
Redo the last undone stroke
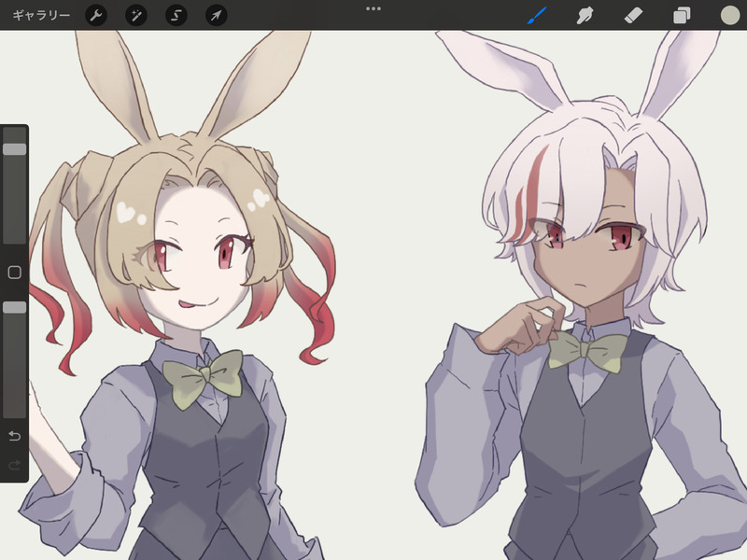[x=15, y=464]
